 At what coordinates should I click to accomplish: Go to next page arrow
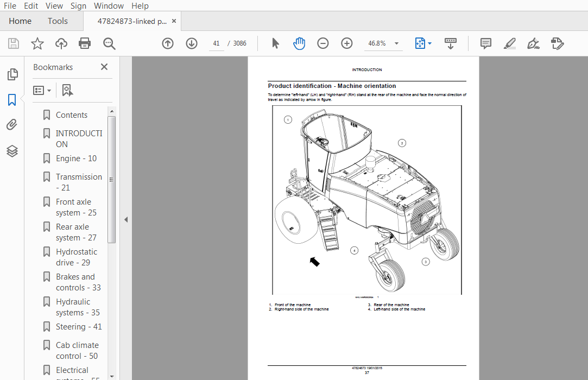(x=192, y=43)
